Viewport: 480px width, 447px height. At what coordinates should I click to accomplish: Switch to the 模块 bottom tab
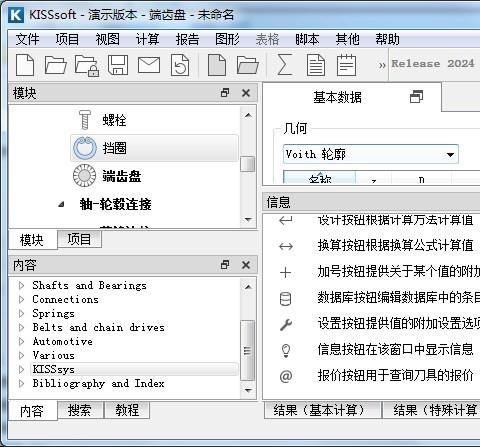point(32,240)
